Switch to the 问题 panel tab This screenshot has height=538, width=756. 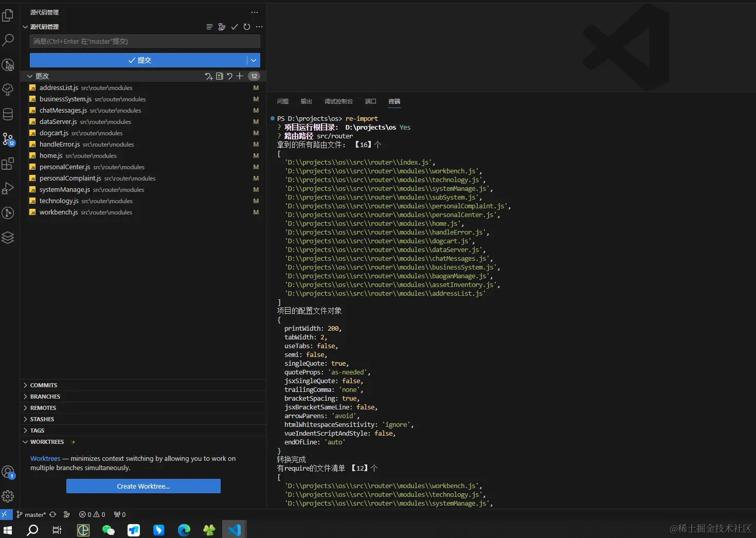tap(283, 101)
